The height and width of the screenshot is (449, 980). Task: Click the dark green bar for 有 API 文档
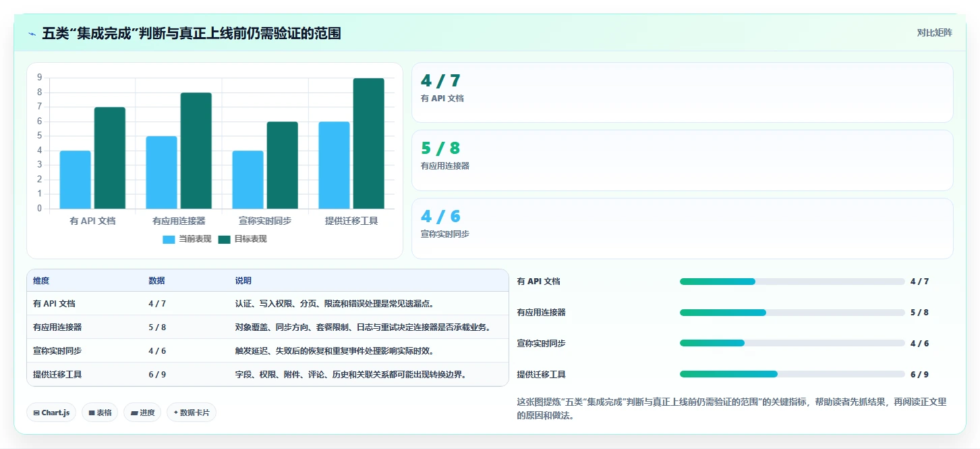pos(110,158)
